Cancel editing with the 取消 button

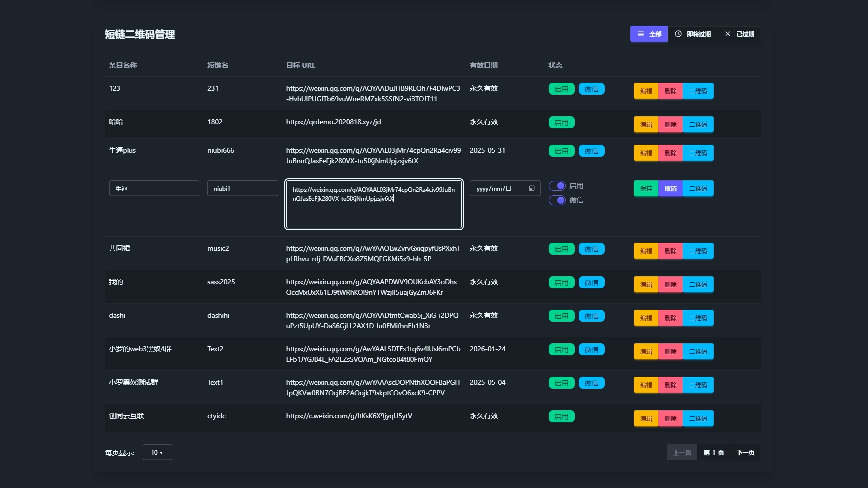coord(670,189)
